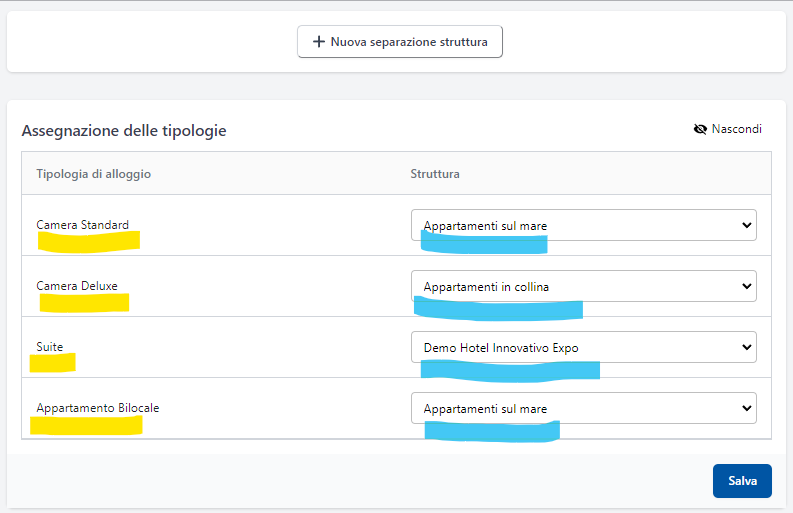Click the crossed-out eye icon beside Nascondi

pyautogui.click(x=700, y=130)
